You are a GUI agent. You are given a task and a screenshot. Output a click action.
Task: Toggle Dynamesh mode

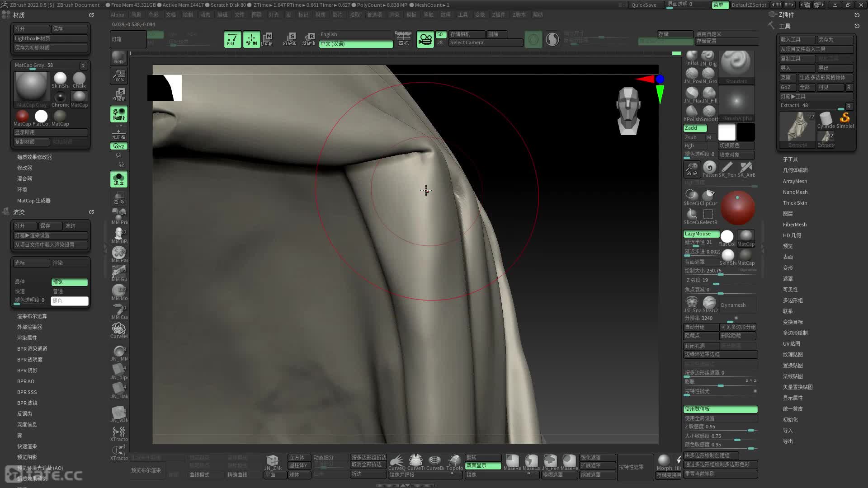(738, 305)
